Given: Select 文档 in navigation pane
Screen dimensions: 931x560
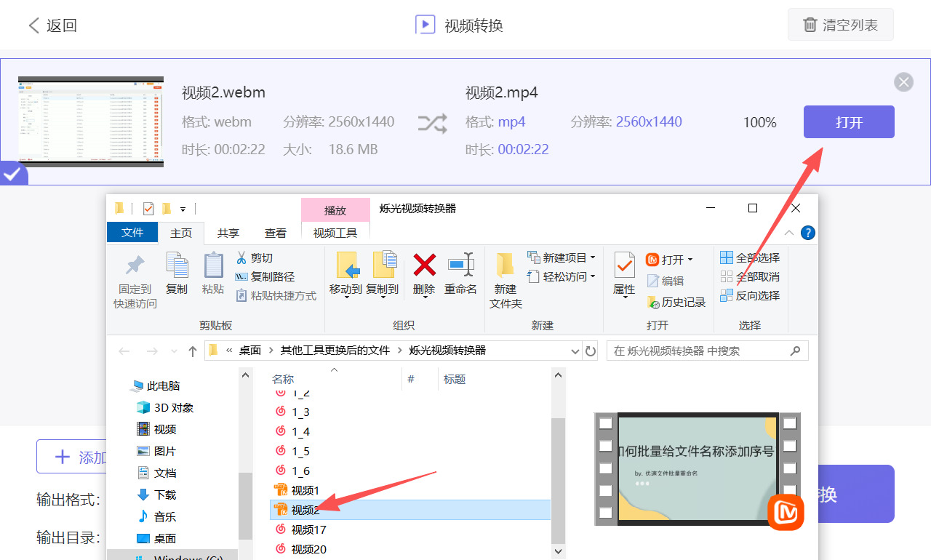Looking at the screenshot, I should [156, 473].
